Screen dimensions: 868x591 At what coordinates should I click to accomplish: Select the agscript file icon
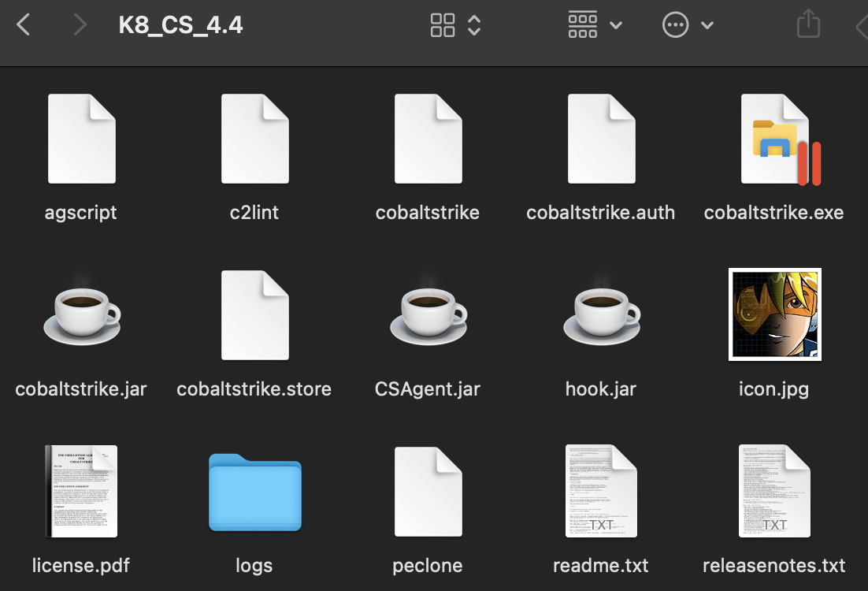pos(81,139)
